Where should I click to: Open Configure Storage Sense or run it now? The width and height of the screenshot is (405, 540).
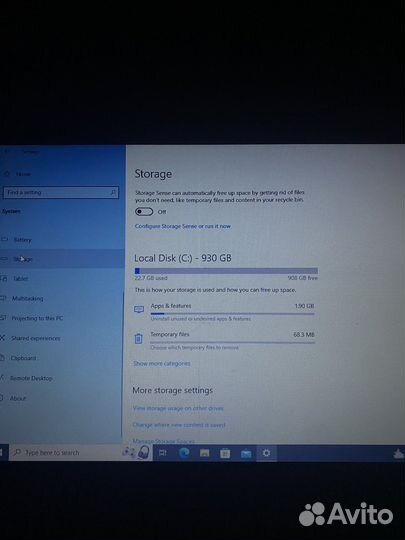click(183, 226)
